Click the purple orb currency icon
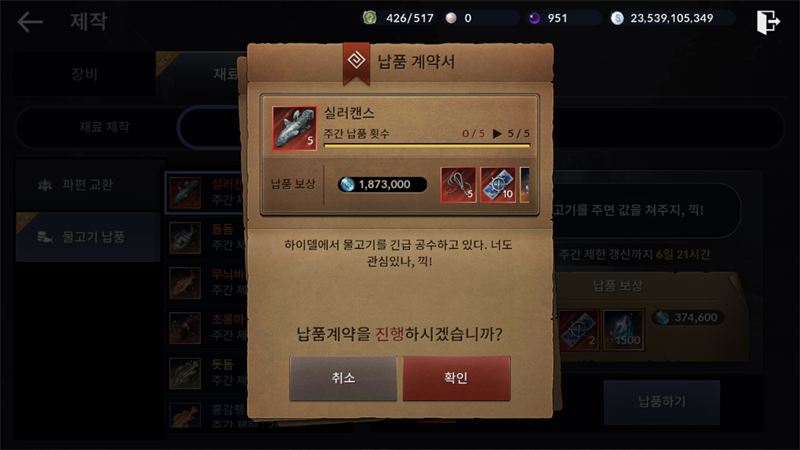The height and width of the screenshot is (450, 800). tap(534, 18)
